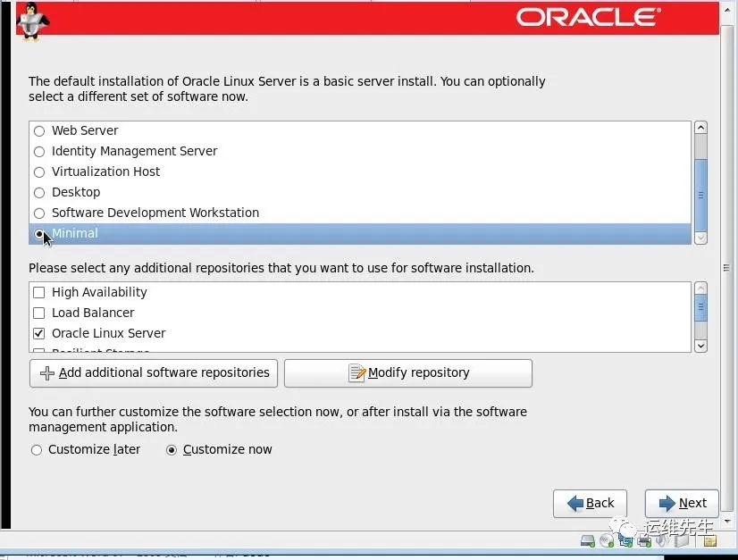Click the Oracle logo in the banner
This screenshot has width=738, height=560.
tap(588, 17)
